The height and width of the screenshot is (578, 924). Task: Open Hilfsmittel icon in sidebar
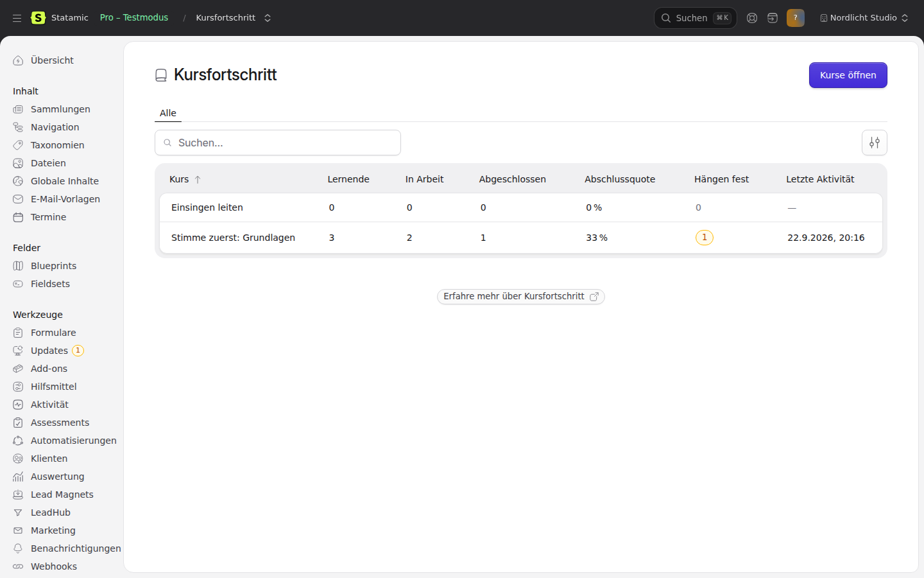tap(18, 387)
